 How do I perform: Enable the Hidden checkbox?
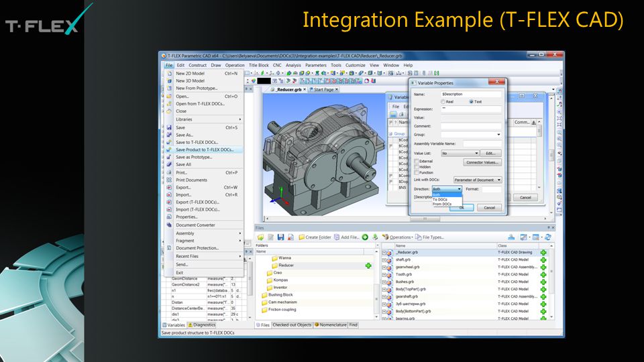[x=417, y=167]
